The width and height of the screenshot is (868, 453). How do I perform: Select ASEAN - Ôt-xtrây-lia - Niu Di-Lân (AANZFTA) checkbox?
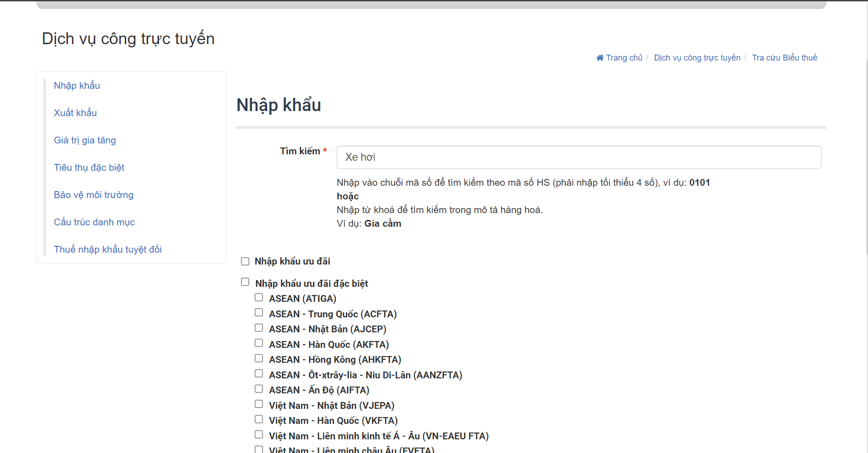tap(259, 373)
